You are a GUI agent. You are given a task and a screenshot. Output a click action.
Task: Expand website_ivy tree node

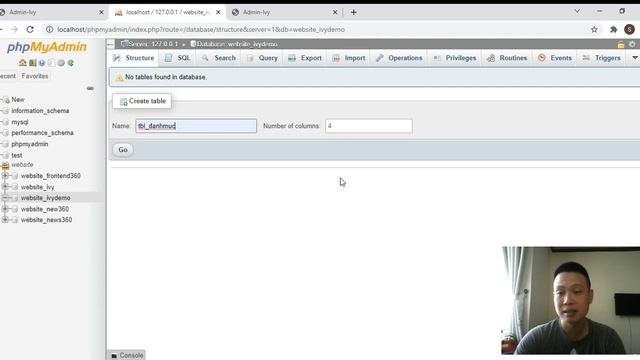point(5,187)
